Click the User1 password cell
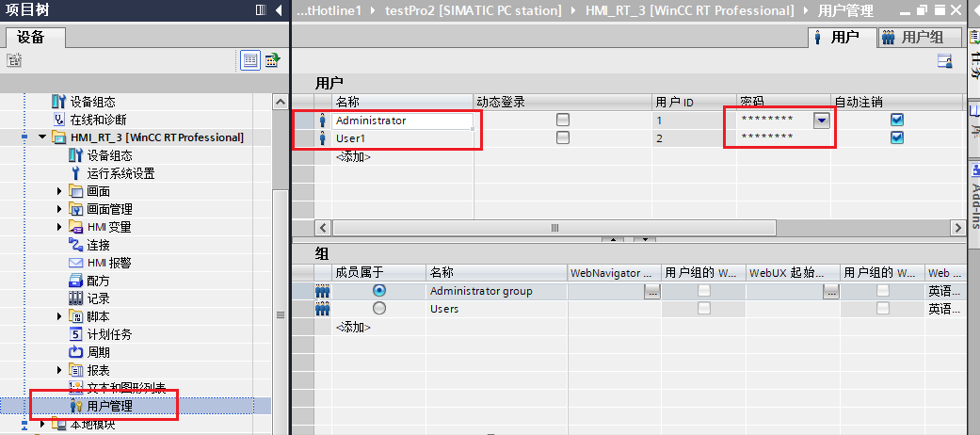Screen dimensions: 980x435 pyautogui.click(x=784, y=138)
